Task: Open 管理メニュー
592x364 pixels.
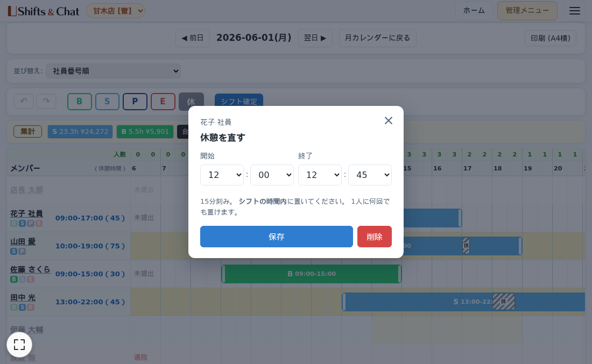Action: click(x=527, y=11)
